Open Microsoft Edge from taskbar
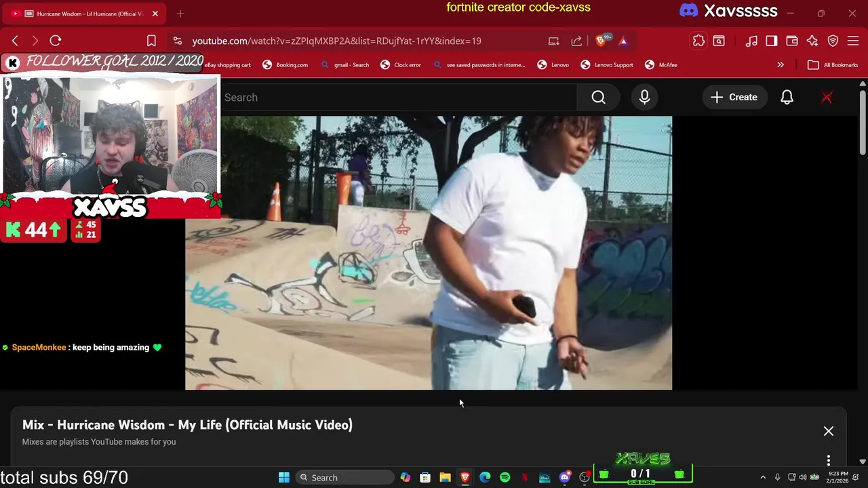 coord(485,477)
